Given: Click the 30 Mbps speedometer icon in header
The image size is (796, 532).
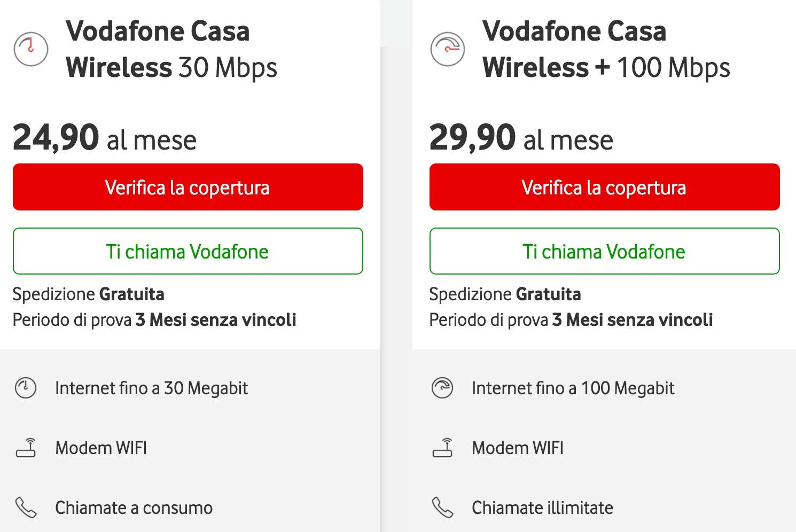Looking at the screenshot, I should (x=31, y=49).
